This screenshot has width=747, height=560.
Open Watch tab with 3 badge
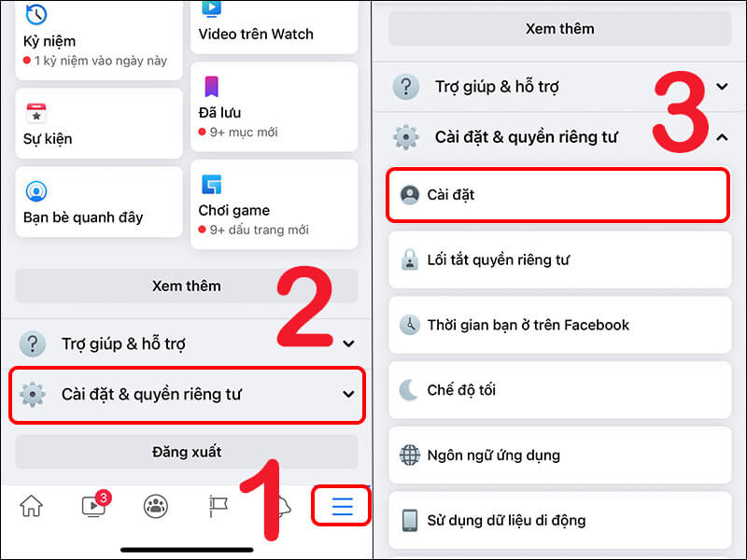click(x=94, y=505)
